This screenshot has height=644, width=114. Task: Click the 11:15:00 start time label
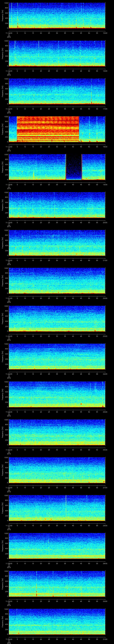pos(9,71)
